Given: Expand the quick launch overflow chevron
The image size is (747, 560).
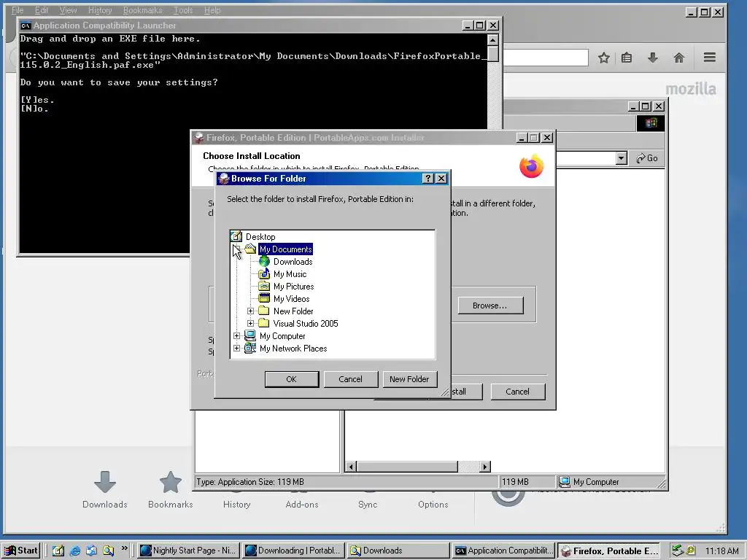Looking at the screenshot, I should [124, 548].
